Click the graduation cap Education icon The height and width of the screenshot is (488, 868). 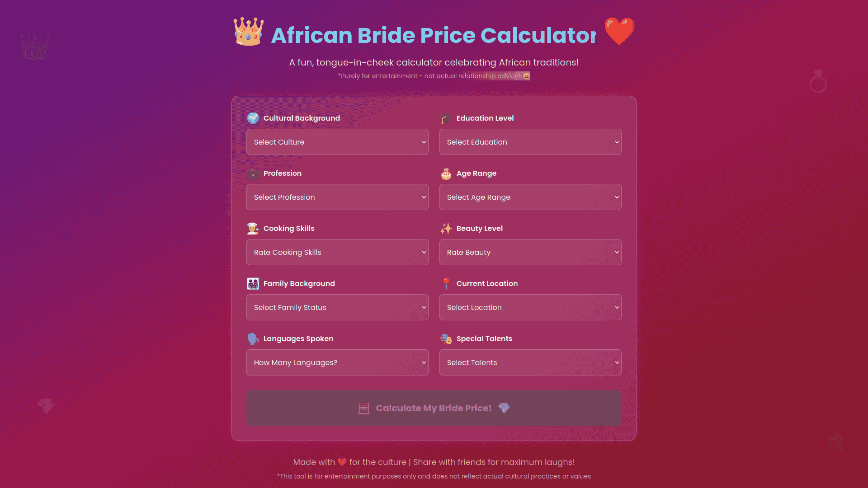click(446, 118)
